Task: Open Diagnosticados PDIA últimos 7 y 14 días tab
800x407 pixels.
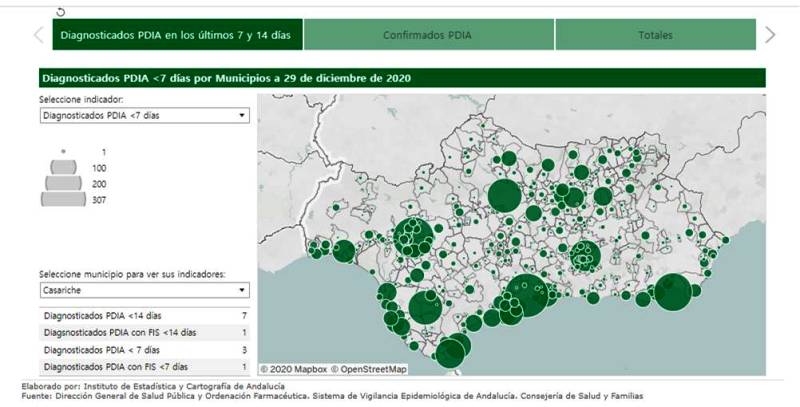Action: [175, 35]
